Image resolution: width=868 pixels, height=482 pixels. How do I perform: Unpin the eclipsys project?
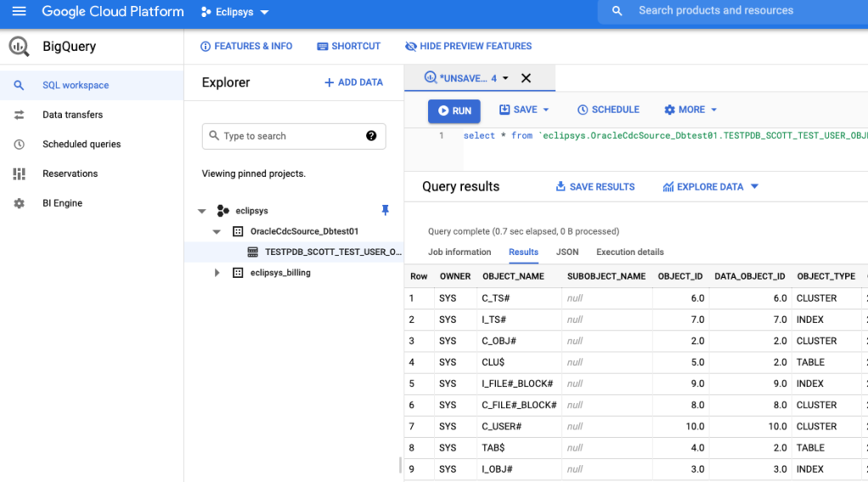386,210
